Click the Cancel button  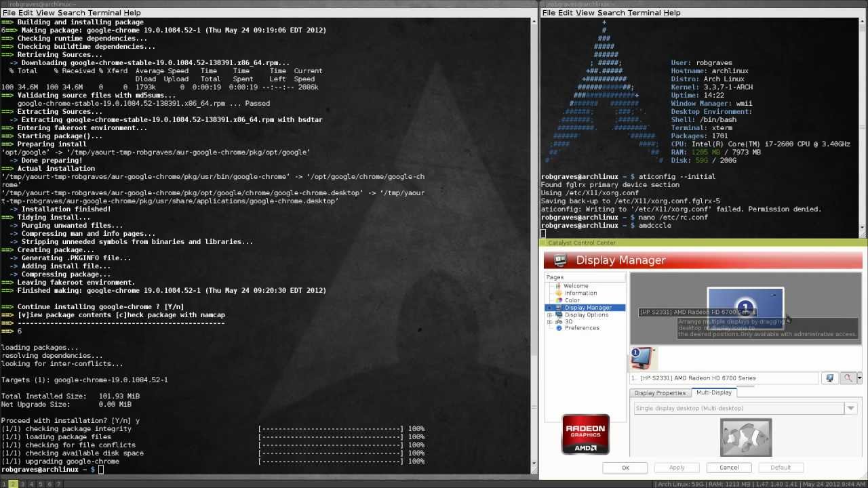click(729, 468)
